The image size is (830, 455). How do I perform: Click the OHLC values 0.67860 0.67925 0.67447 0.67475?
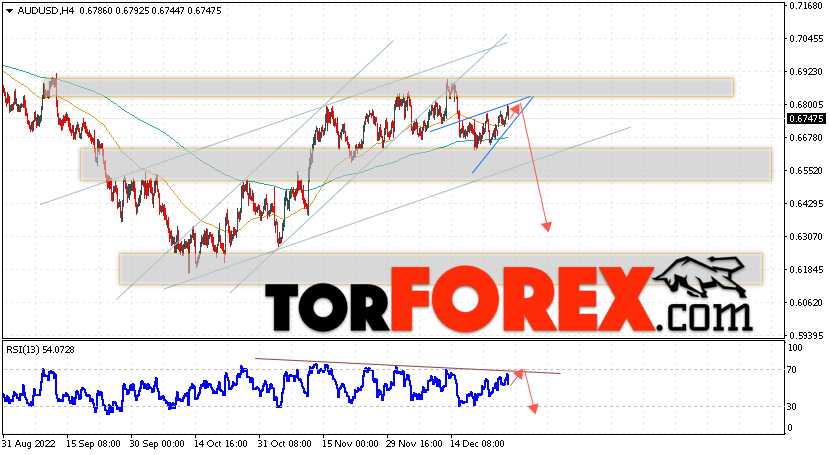click(150, 11)
